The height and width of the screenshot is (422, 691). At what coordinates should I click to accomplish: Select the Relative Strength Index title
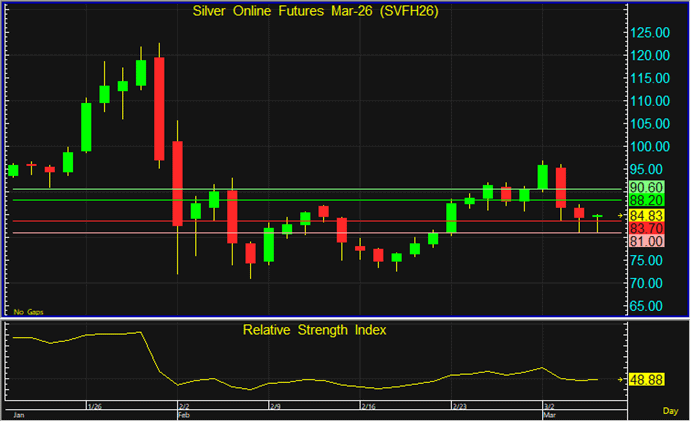[314, 328]
